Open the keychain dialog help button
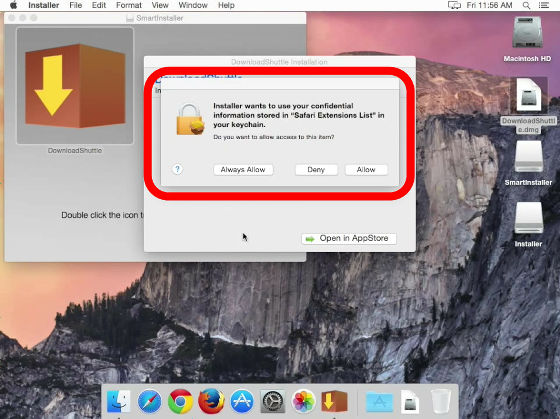The height and width of the screenshot is (419, 560). click(178, 169)
